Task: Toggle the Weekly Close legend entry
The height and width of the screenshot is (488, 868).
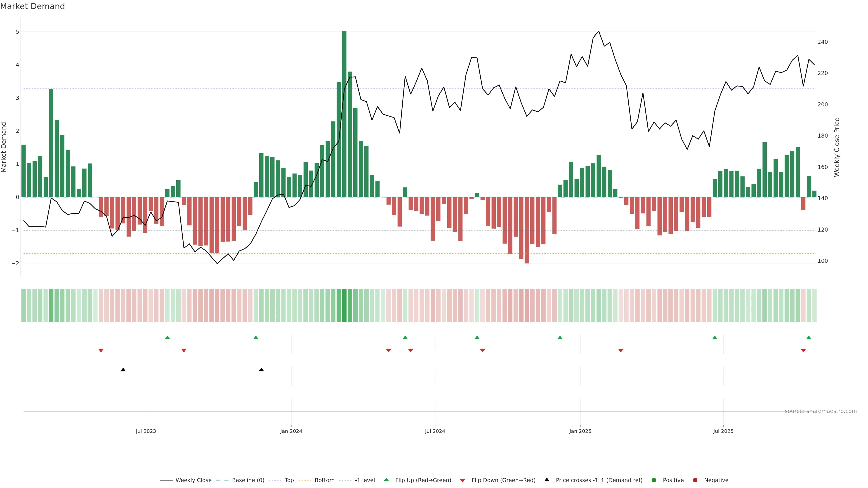Action: [x=193, y=480]
